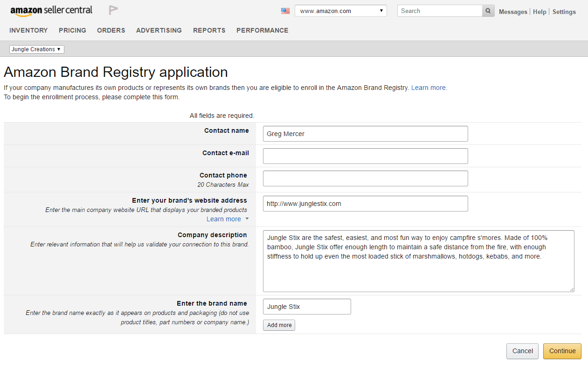
Task: Open the Settings link
Action: click(x=564, y=12)
